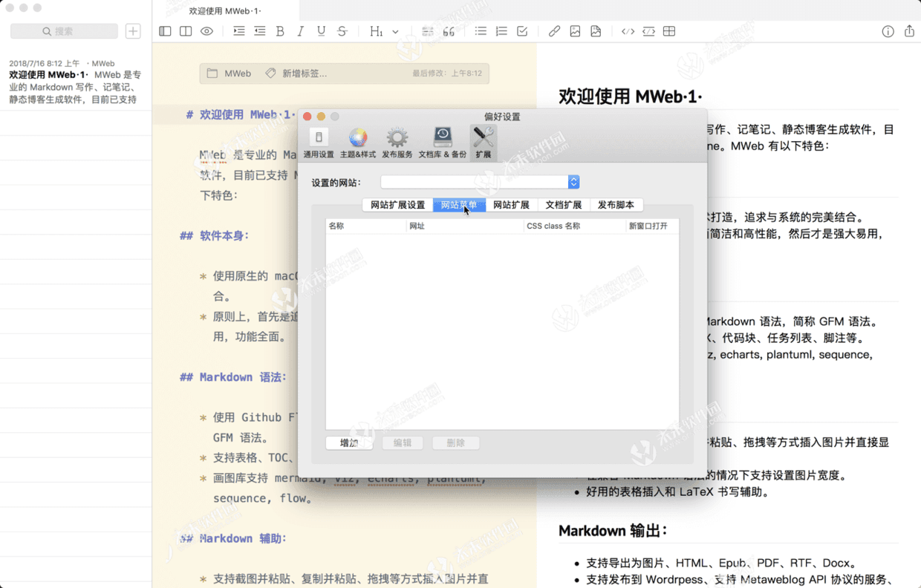Screen dimensions: 921x588
Task: Toggle the preview eye icon
Action: tap(206, 31)
